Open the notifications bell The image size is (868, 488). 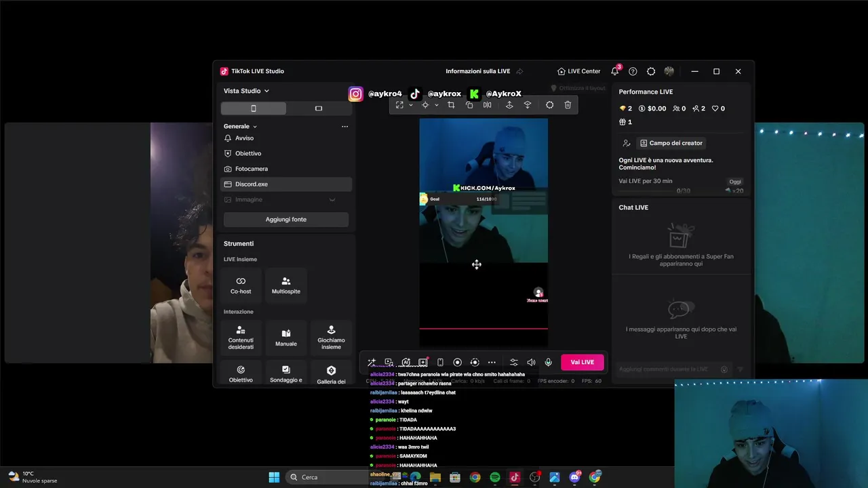point(615,71)
